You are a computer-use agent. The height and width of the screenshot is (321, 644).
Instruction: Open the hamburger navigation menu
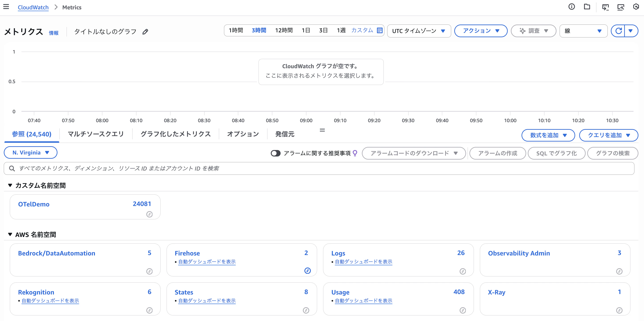pyautogui.click(x=6, y=7)
